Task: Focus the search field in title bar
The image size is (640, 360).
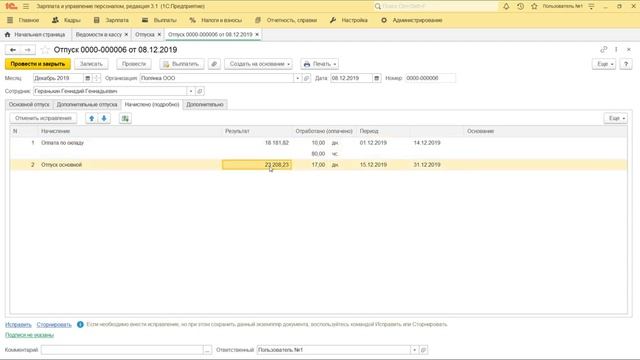Action: click(436, 6)
